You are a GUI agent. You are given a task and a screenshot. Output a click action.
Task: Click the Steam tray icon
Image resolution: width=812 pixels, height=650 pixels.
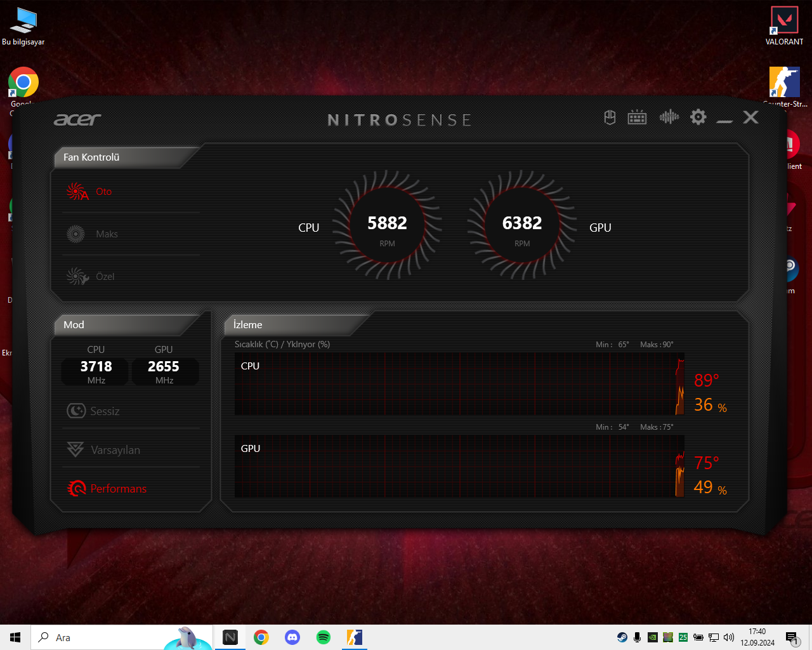622,637
